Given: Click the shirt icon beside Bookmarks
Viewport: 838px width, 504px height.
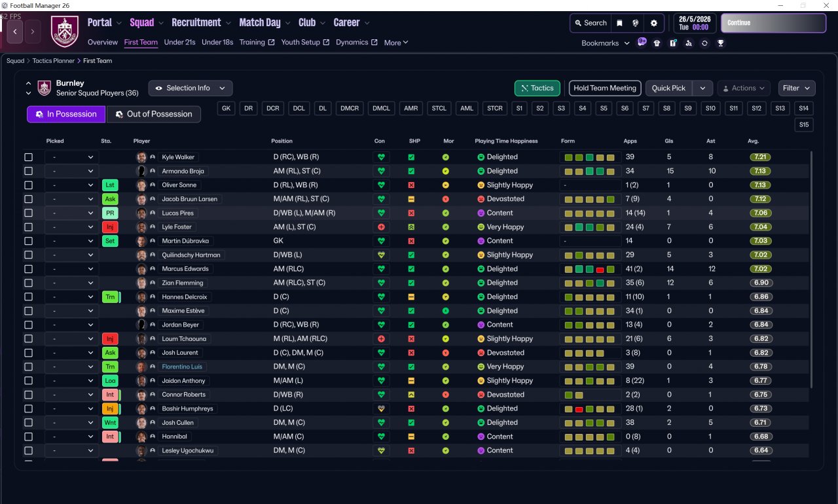Looking at the screenshot, I should (657, 43).
